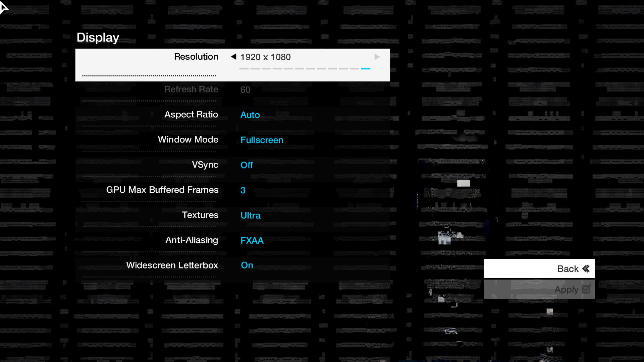Screen dimensions: 644x362
Task: Click the Apply checkmark icon
Action: pos(586,289)
